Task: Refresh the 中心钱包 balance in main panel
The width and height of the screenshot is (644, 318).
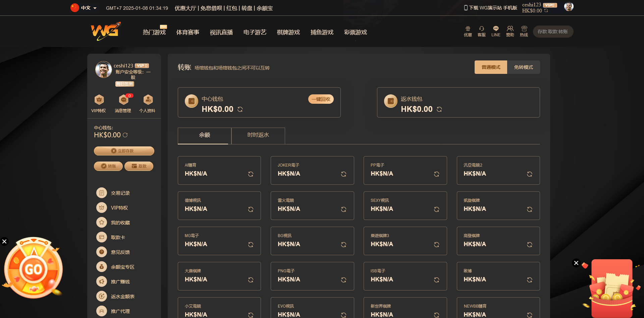Action: click(x=240, y=109)
